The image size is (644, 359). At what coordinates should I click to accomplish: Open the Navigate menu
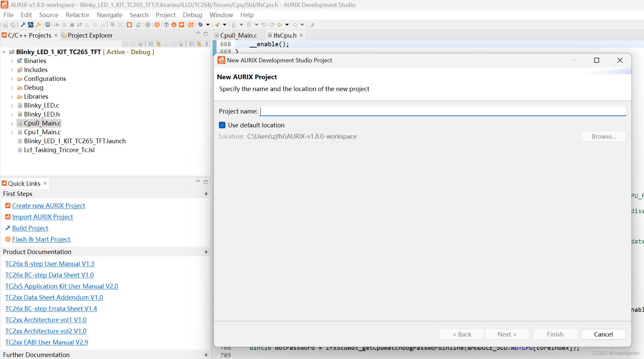109,15
